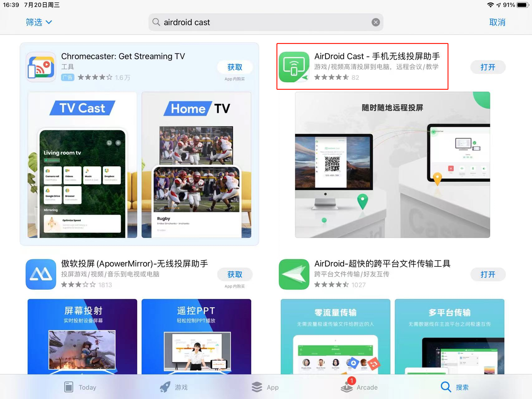
Task: Open the 筛选 filter dropdown
Action: click(x=39, y=22)
